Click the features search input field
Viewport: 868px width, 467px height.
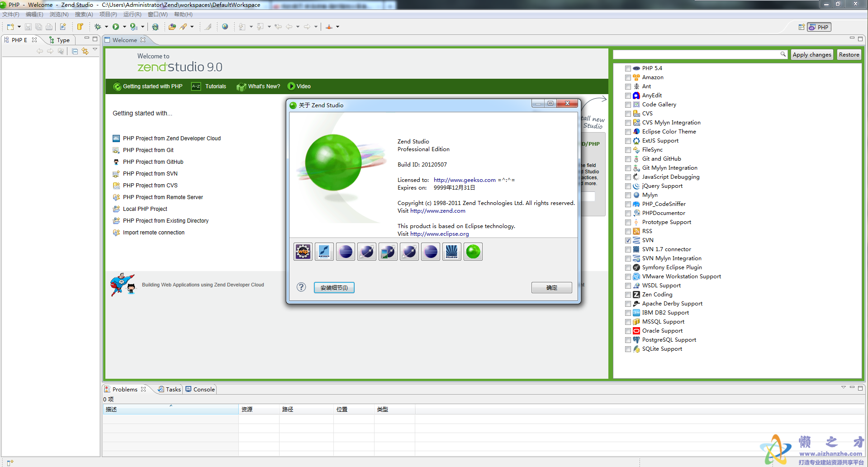coord(700,55)
